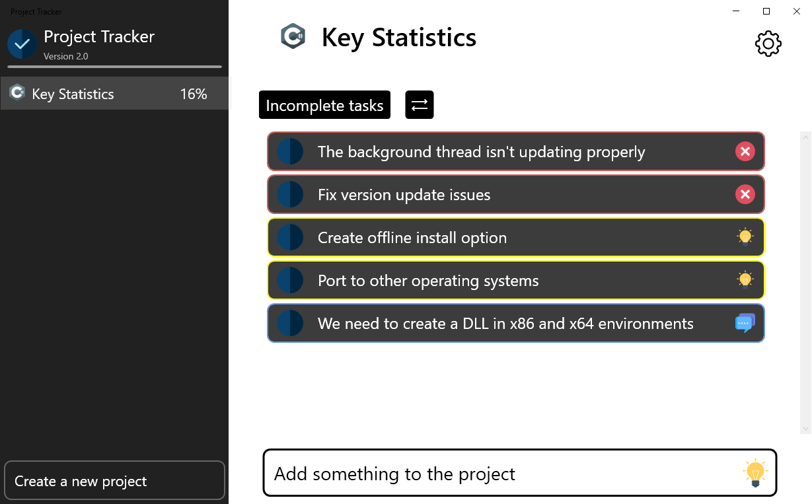Click chat bubble icon on DLL task

pos(745,323)
